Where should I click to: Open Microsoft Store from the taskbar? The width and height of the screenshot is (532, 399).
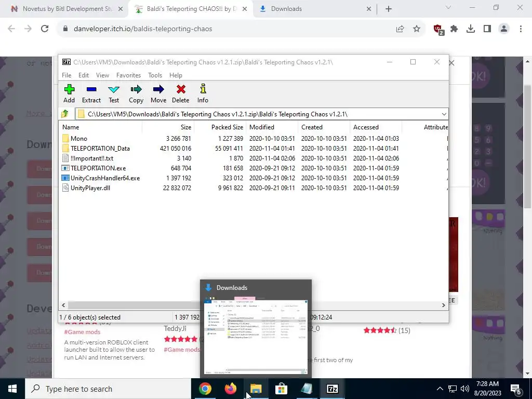pos(281,389)
